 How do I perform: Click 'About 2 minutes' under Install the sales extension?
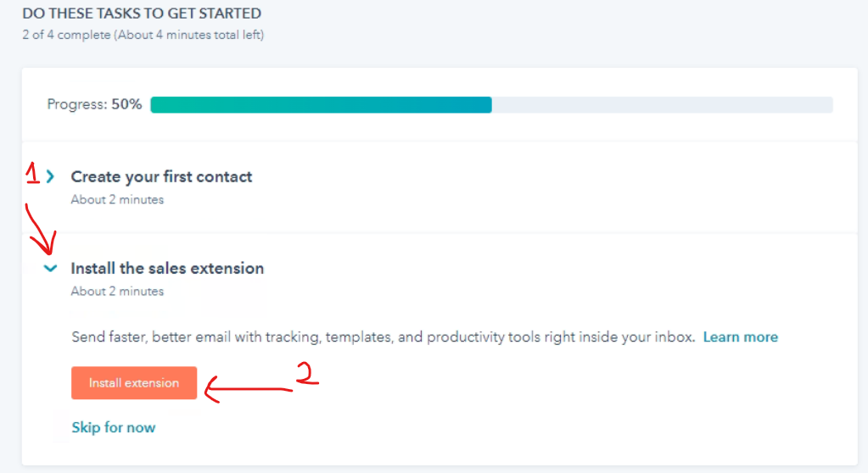coord(117,292)
